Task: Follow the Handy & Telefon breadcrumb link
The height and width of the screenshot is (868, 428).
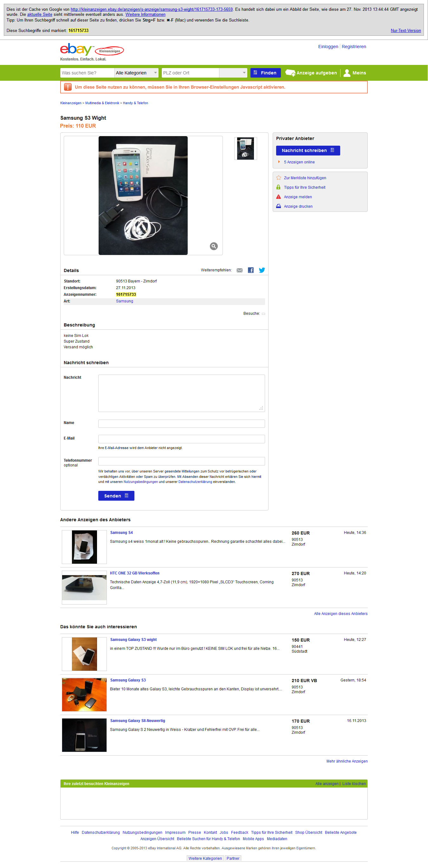Action: point(135,103)
